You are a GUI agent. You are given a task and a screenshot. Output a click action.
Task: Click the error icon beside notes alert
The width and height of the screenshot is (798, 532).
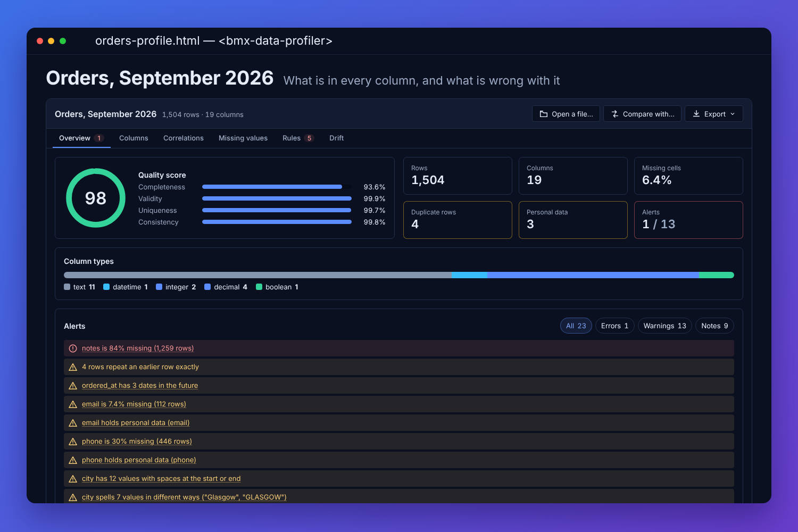pos(73,348)
